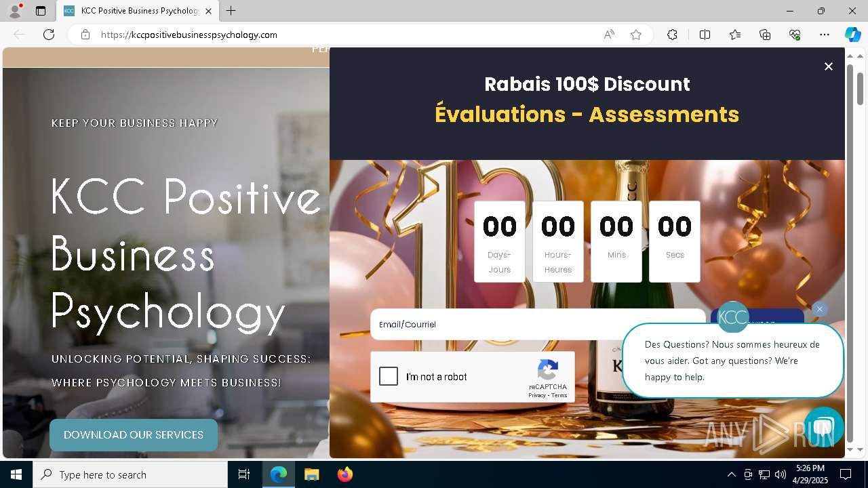Close the discount popup
Viewport: 868px width, 488px height.
coord(828,66)
